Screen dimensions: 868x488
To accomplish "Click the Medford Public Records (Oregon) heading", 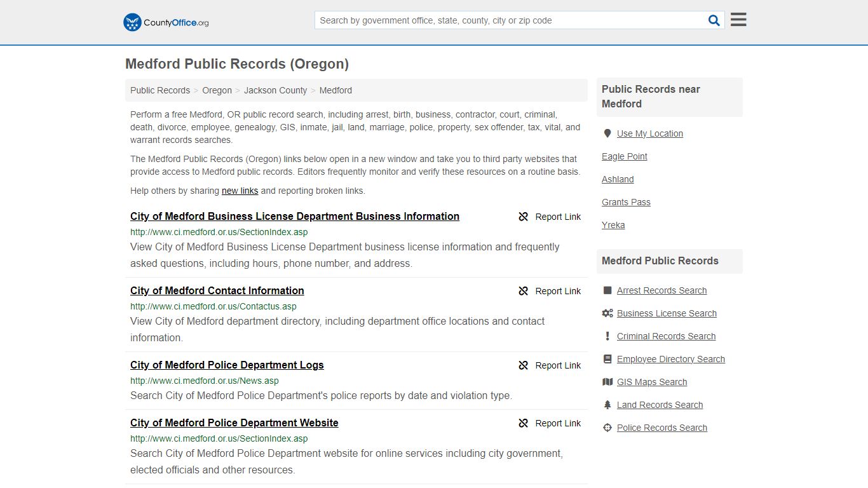I will pos(237,64).
